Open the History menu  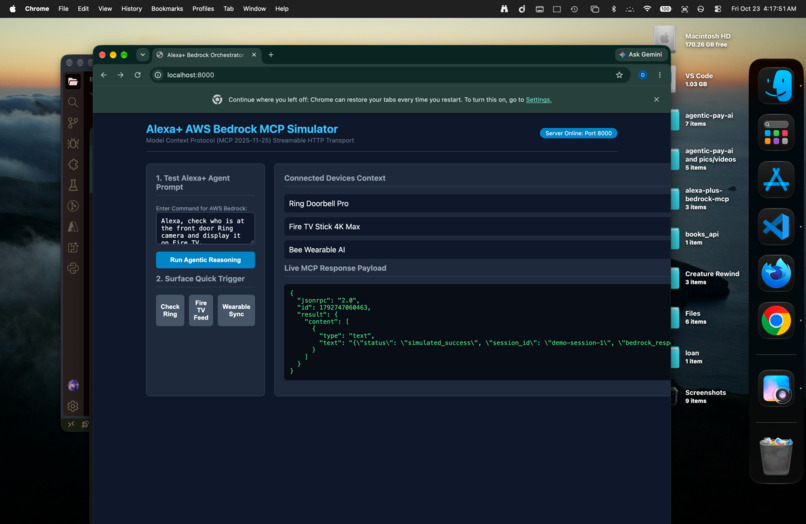pos(132,9)
